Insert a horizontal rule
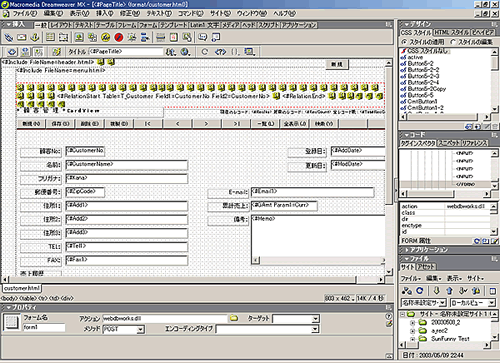The height and width of the screenshot is (363, 500). 161,37
